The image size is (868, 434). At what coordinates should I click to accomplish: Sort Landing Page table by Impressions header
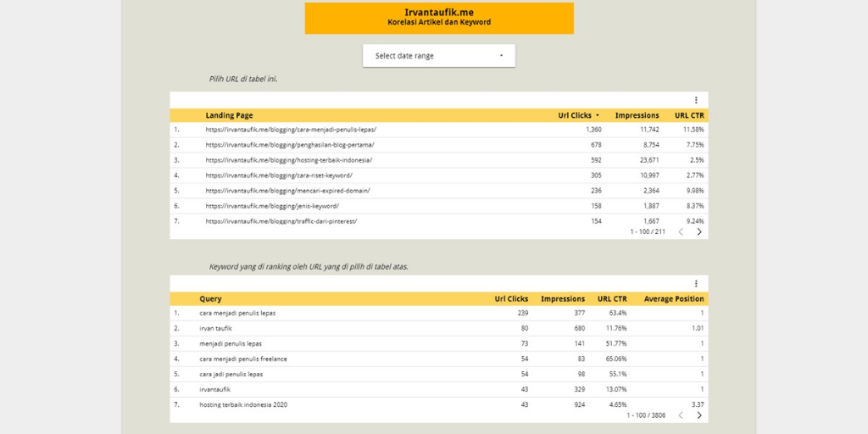(637, 115)
